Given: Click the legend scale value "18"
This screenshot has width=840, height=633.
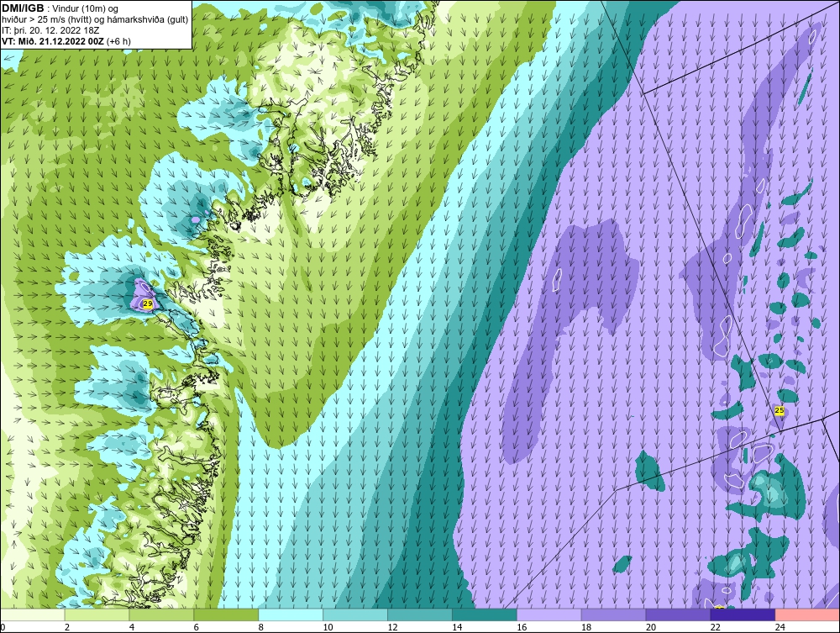Looking at the screenshot, I should pos(586,627).
